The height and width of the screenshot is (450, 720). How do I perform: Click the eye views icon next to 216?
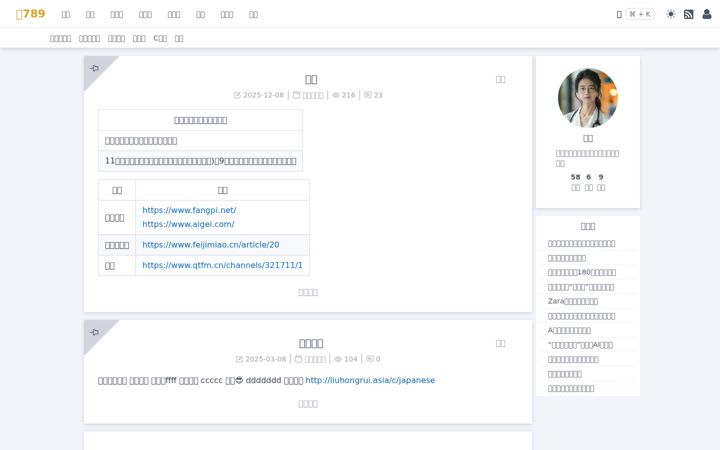click(x=336, y=95)
